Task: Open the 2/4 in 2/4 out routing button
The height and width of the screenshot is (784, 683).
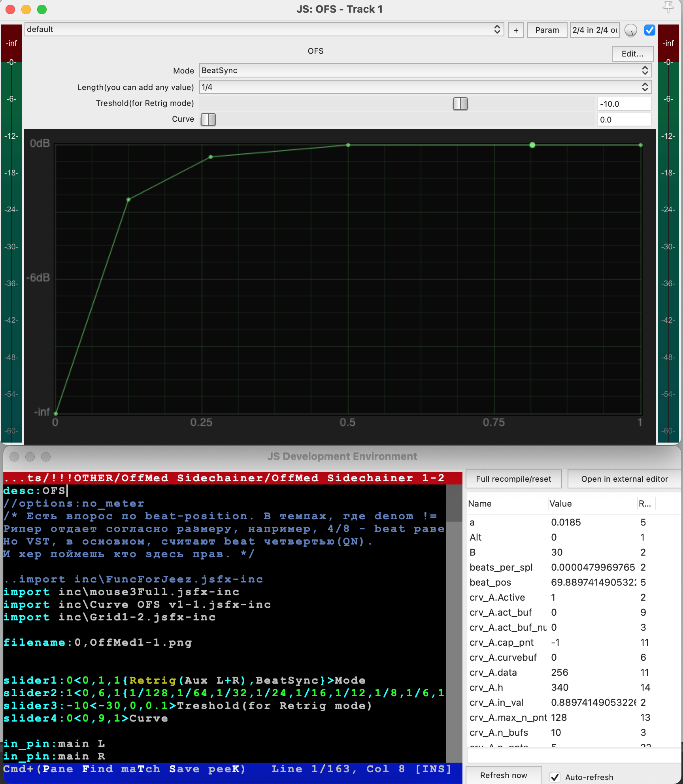Action: [594, 30]
